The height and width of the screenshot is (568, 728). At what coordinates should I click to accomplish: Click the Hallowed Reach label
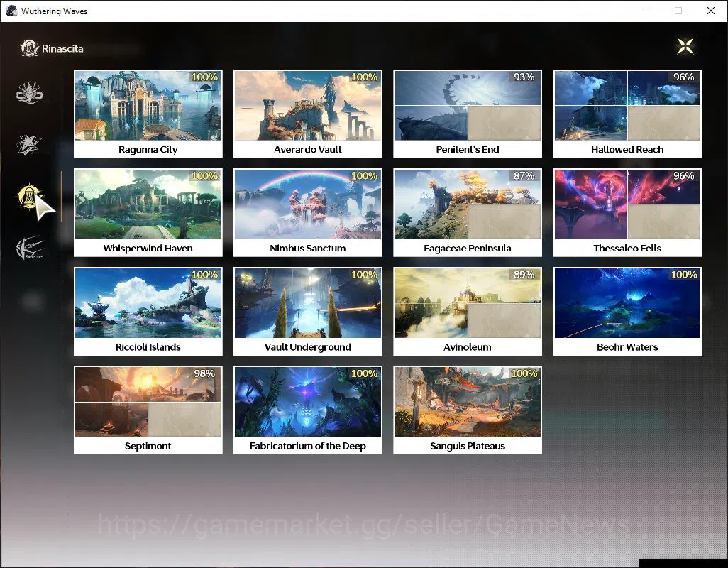[x=627, y=150]
